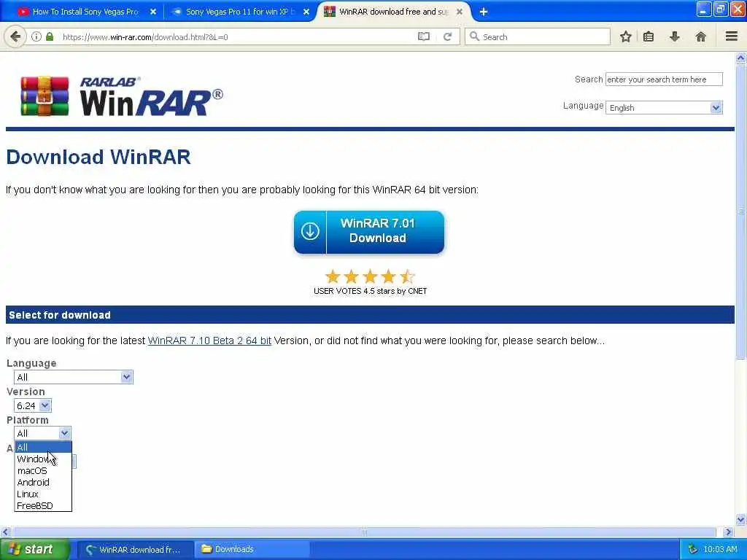Choose Linux in the Platform list
This screenshot has height=560, width=747.
43,494
